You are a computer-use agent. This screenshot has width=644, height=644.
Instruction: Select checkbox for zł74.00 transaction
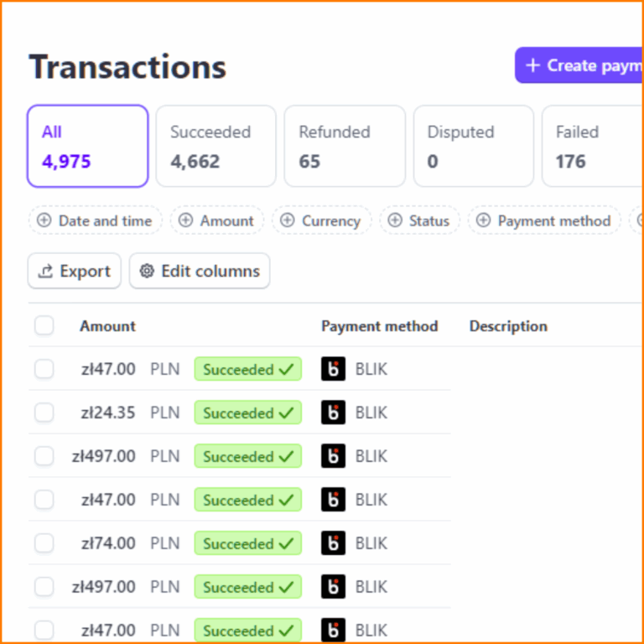(x=44, y=543)
